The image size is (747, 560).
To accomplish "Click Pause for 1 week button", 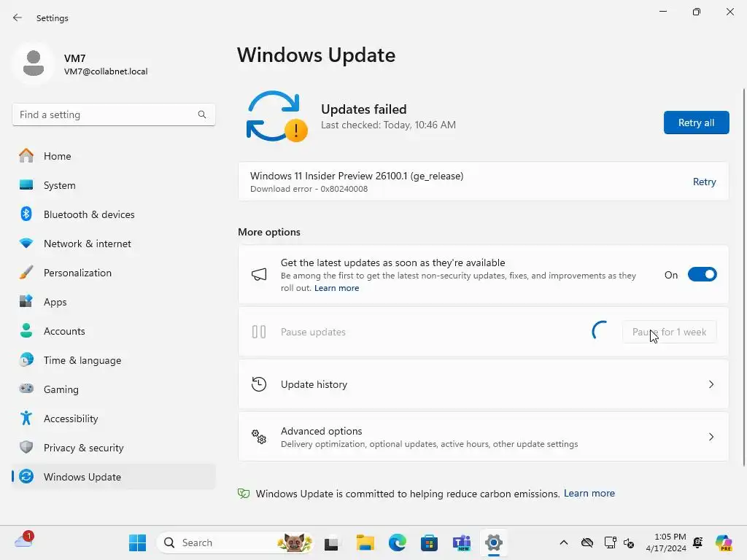I will tap(670, 332).
